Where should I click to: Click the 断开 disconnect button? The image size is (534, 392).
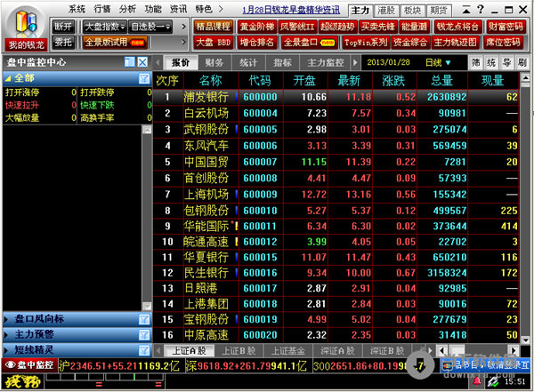click(64, 27)
